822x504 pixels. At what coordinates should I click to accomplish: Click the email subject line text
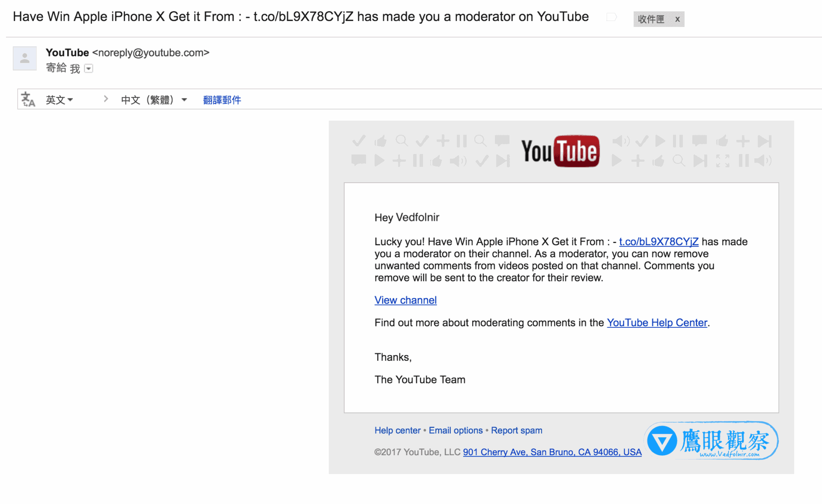coord(301,17)
